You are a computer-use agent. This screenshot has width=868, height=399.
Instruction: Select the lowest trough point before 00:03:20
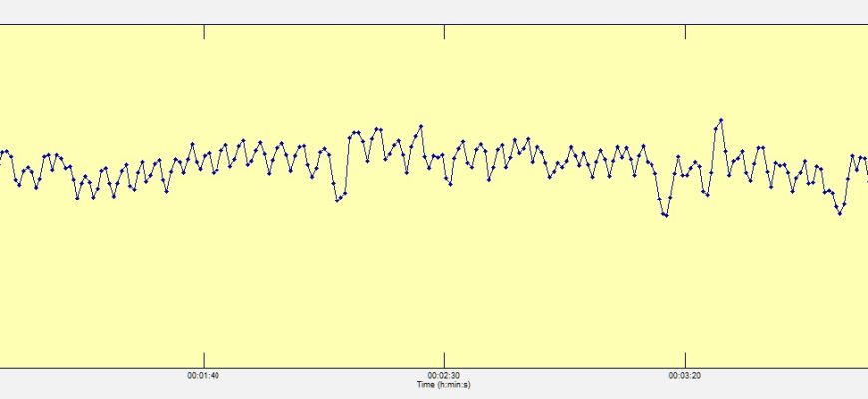pos(666,215)
